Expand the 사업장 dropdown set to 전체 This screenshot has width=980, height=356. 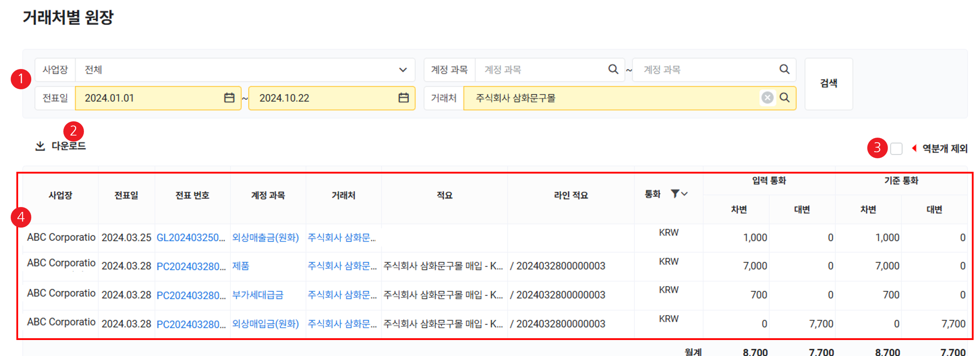(x=403, y=70)
